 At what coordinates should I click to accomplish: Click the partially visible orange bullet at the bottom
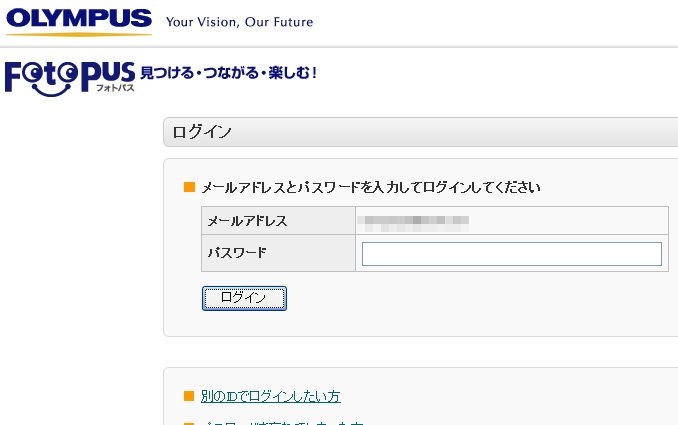(189, 422)
